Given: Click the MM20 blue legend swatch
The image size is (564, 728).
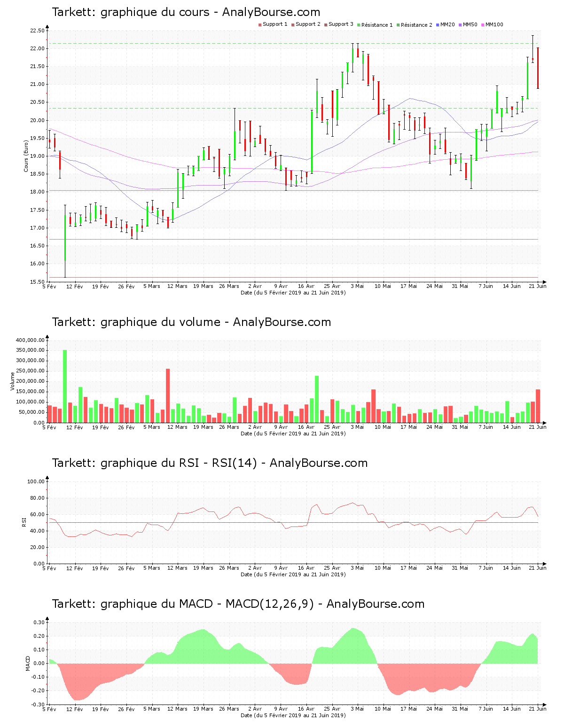Looking at the screenshot, I should tap(438, 24).
